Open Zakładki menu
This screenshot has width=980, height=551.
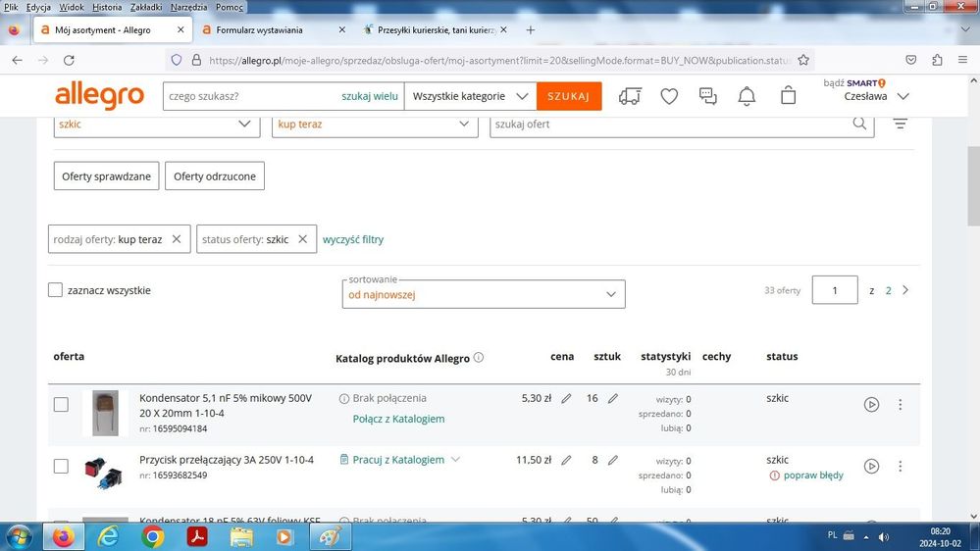(145, 7)
